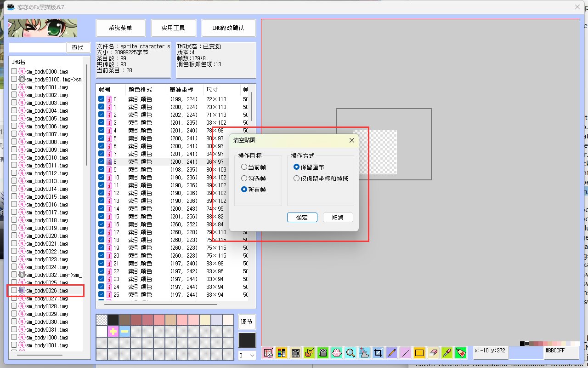
Task: Click the IMG search input field
Action: [37, 47]
